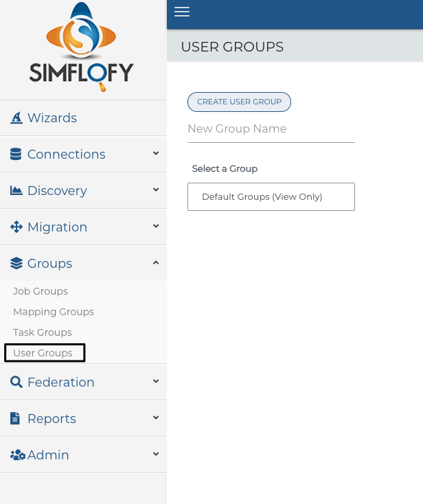Open the Default Groups (View Only) dropdown

click(271, 196)
